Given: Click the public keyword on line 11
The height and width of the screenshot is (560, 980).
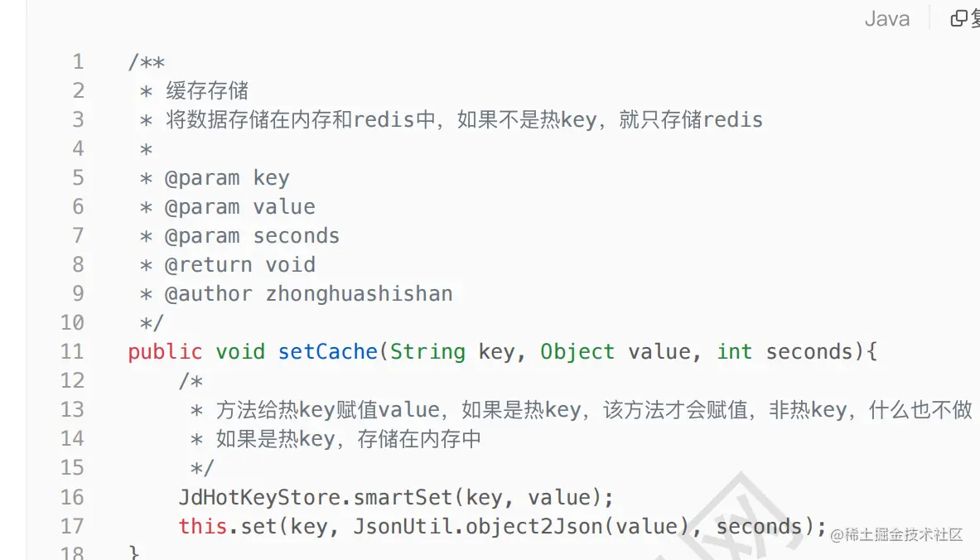Looking at the screenshot, I should click(x=165, y=351).
